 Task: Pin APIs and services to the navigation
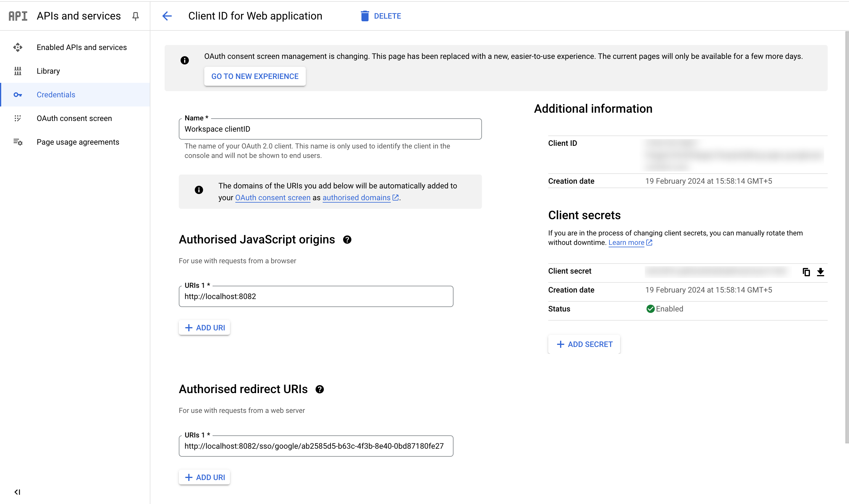pos(135,16)
